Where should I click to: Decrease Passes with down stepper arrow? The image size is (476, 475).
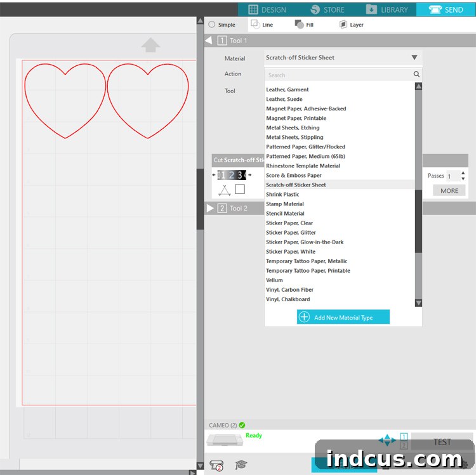point(463,179)
